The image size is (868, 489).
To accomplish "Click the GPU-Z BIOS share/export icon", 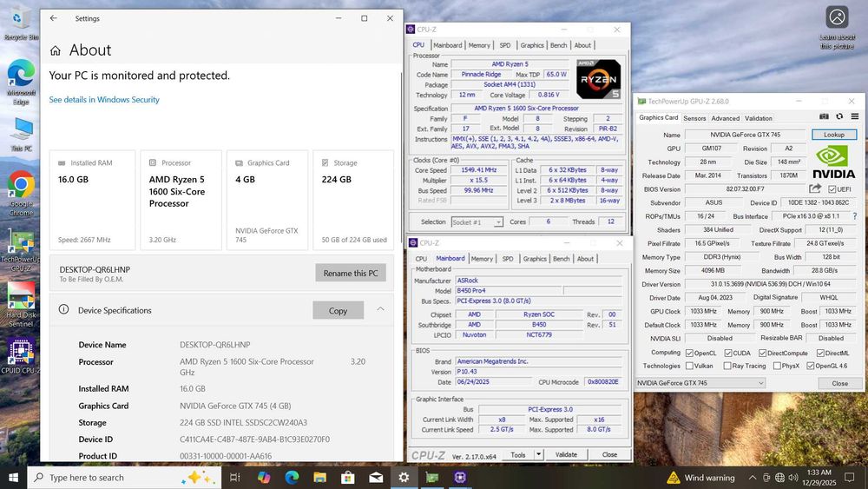I will click(815, 188).
